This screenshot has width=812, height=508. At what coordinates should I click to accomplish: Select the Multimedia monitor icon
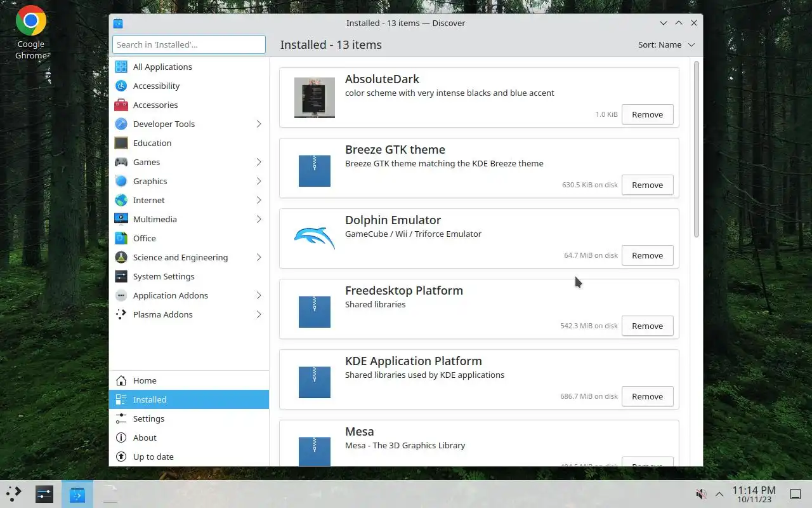(121, 219)
